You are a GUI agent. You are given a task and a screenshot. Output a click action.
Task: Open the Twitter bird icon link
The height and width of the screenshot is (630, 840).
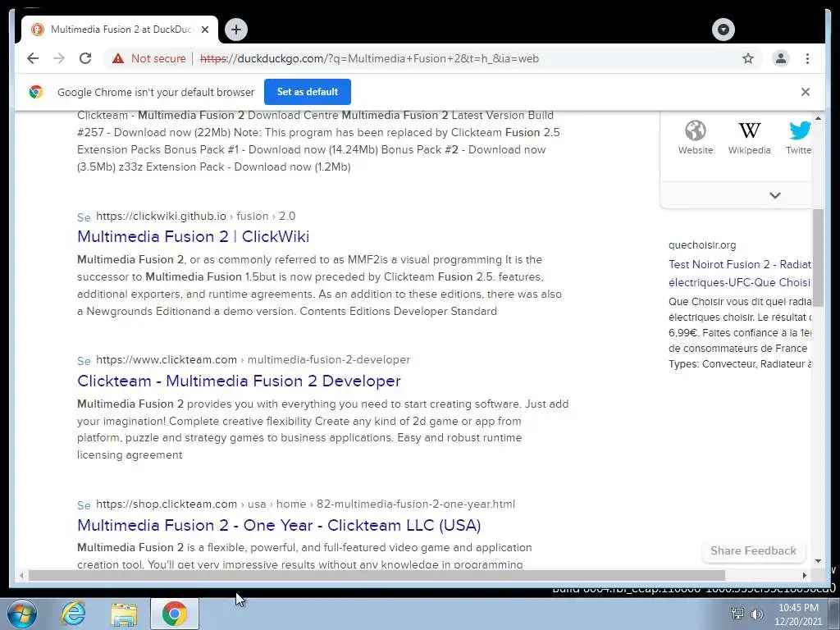click(799, 138)
